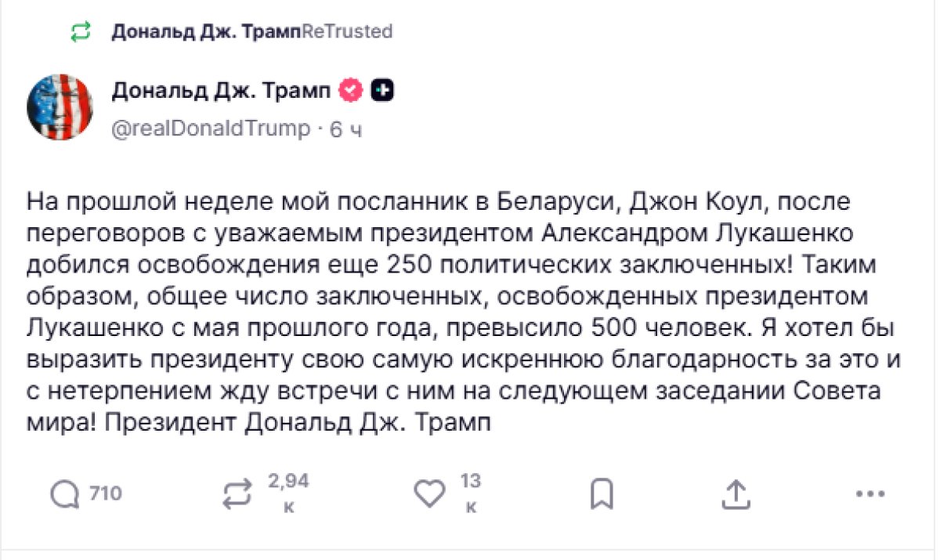Viewport: 940px width, 560px height.
Task: Click the share upload arrow icon
Action: tap(735, 493)
